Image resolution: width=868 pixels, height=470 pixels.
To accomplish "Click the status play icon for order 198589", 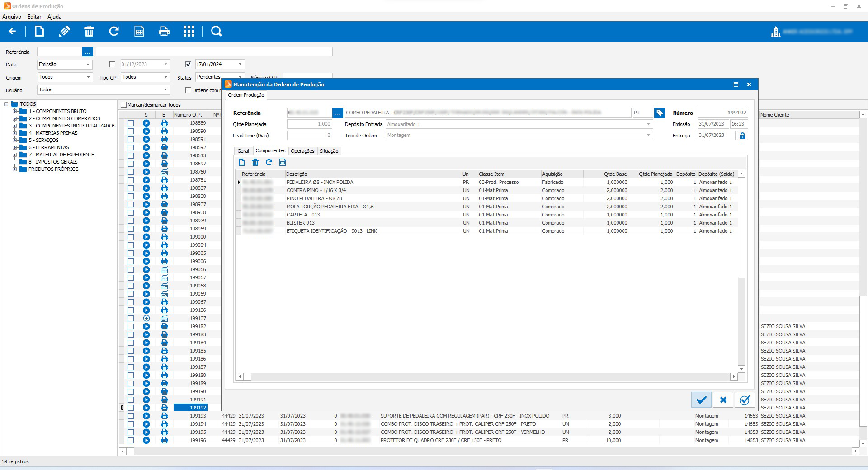I will point(146,123).
